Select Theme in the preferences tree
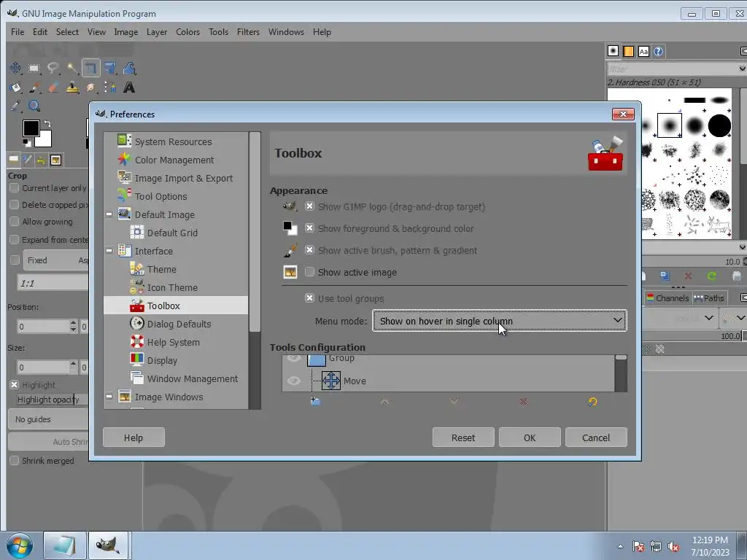The width and height of the screenshot is (747, 560). click(x=161, y=269)
